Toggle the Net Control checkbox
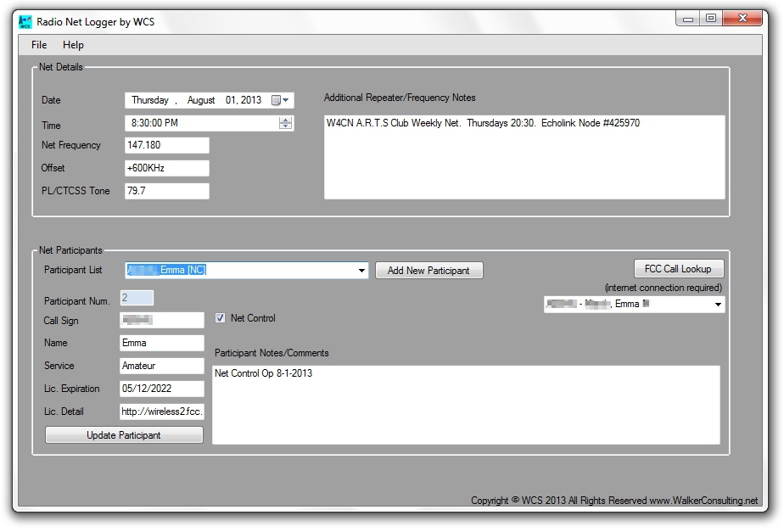The width and height of the screenshot is (784, 532). pyautogui.click(x=221, y=318)
